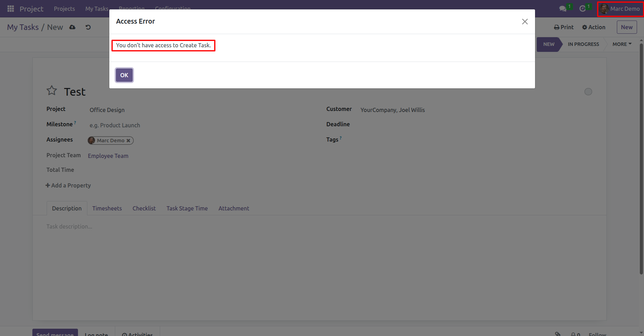Expand the MORE stages dropdown

pyautogui.click(x=622, y=44)
